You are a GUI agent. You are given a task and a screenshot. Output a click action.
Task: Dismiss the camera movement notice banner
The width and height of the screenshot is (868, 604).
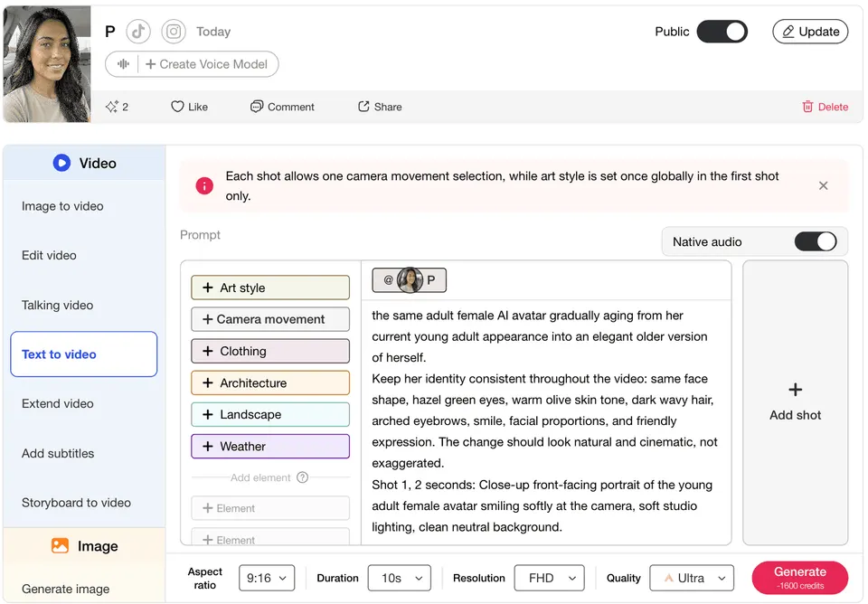click(823, 185)
